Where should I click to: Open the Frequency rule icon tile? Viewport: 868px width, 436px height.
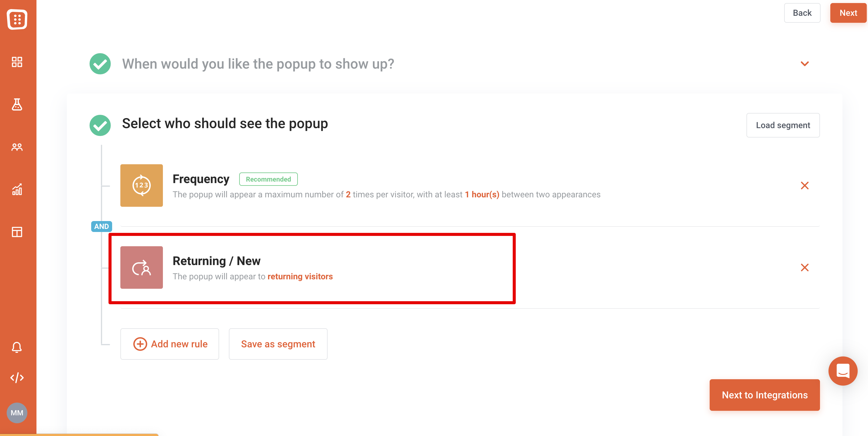point(142,186)
